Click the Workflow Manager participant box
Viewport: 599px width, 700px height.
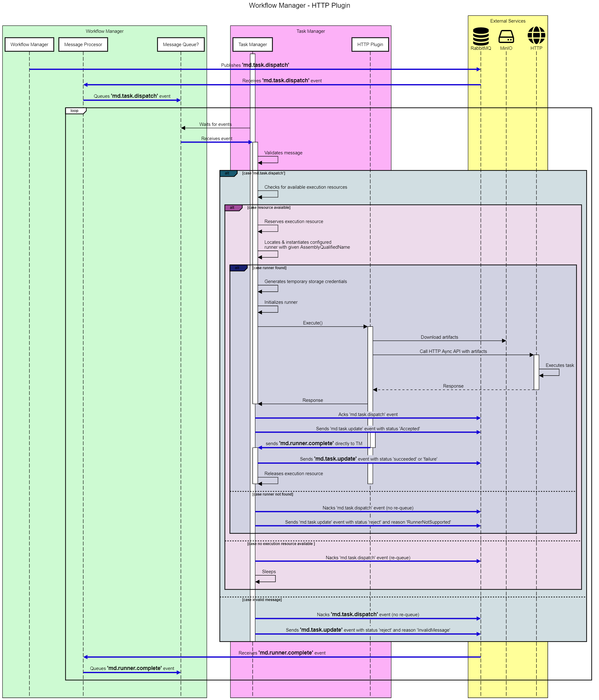click(29, 44)
